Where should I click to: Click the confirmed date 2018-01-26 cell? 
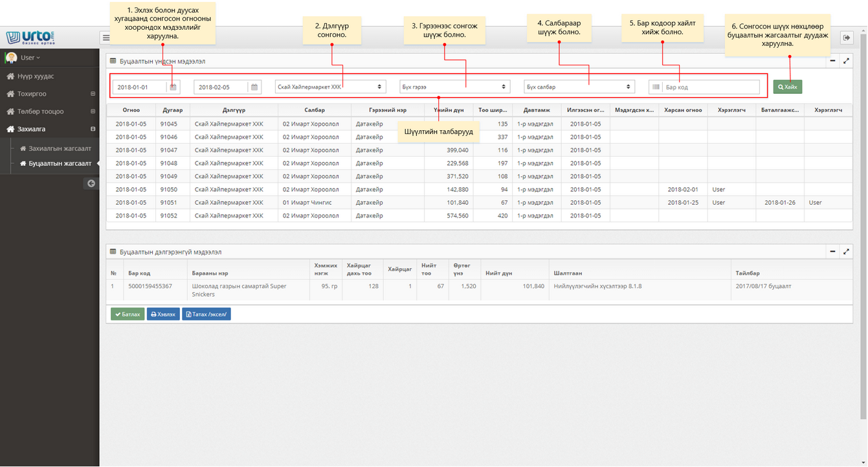[x=780, y=202]
